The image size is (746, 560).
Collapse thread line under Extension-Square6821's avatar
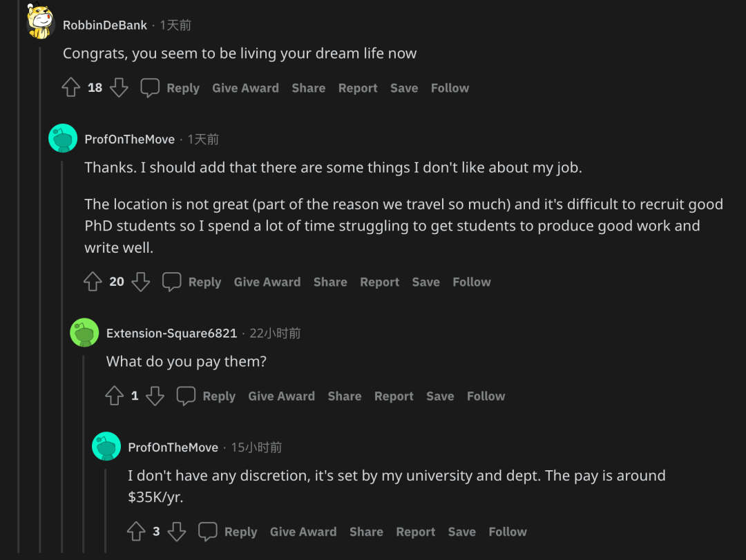(84, 449)
